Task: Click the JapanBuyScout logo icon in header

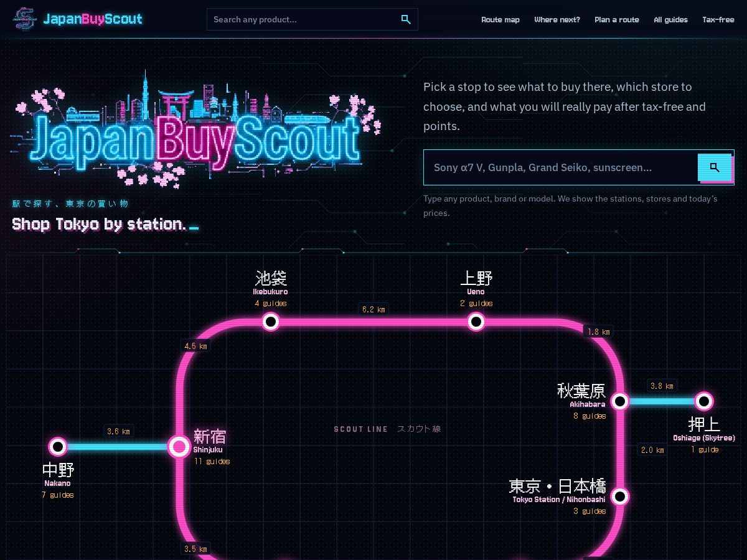Action: click(25, 19)
